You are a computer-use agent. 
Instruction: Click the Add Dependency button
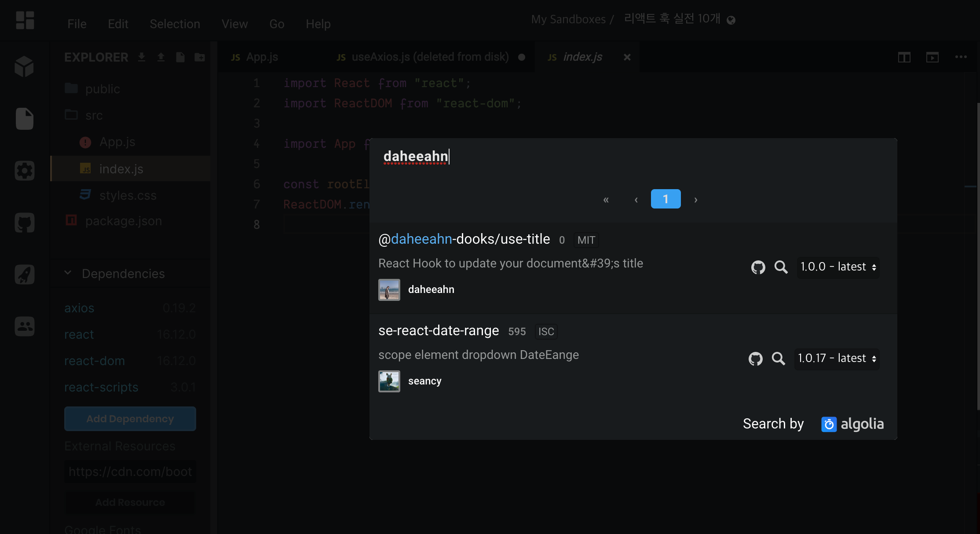click(130, 419)
